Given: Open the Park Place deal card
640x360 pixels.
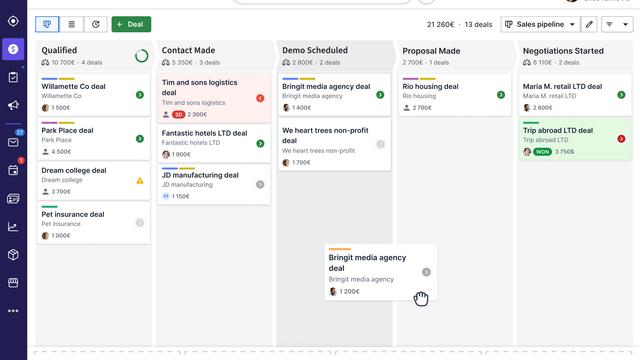Looking at the screenshot, I should point(93,139).
